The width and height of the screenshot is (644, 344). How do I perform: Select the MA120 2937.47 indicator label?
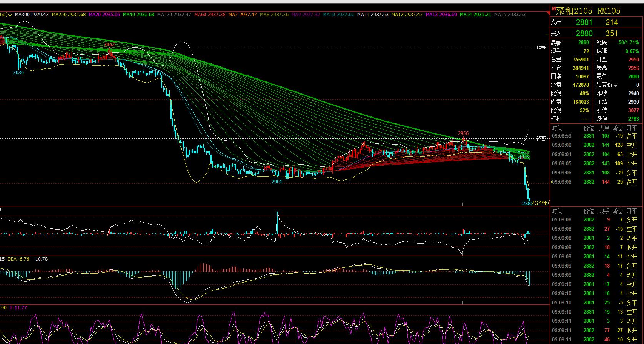point(174,15)
